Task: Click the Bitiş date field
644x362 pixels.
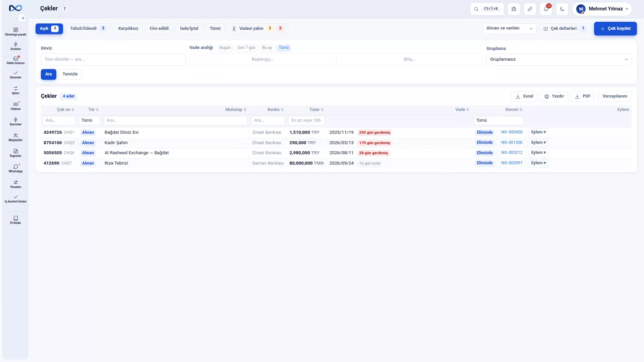Action: [x=409, y=59]
